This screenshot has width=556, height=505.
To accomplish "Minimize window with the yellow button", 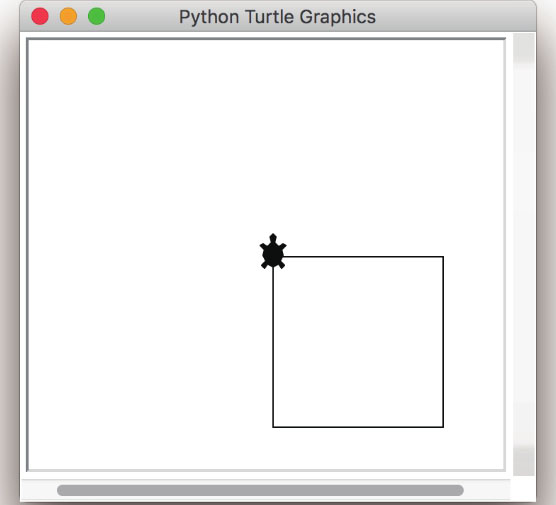I will [x=68, y=16].
